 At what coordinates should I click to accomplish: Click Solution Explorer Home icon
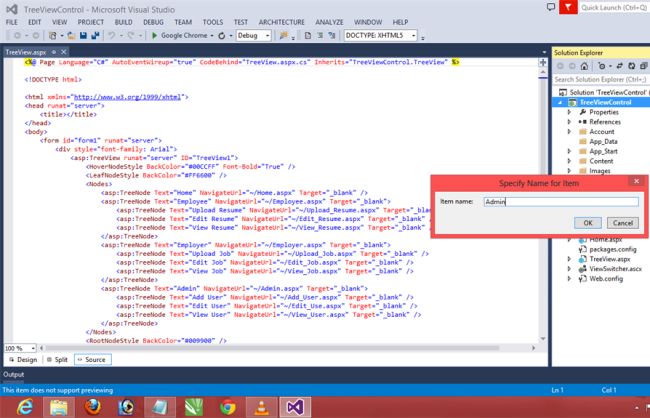click(x=584, y=66)
